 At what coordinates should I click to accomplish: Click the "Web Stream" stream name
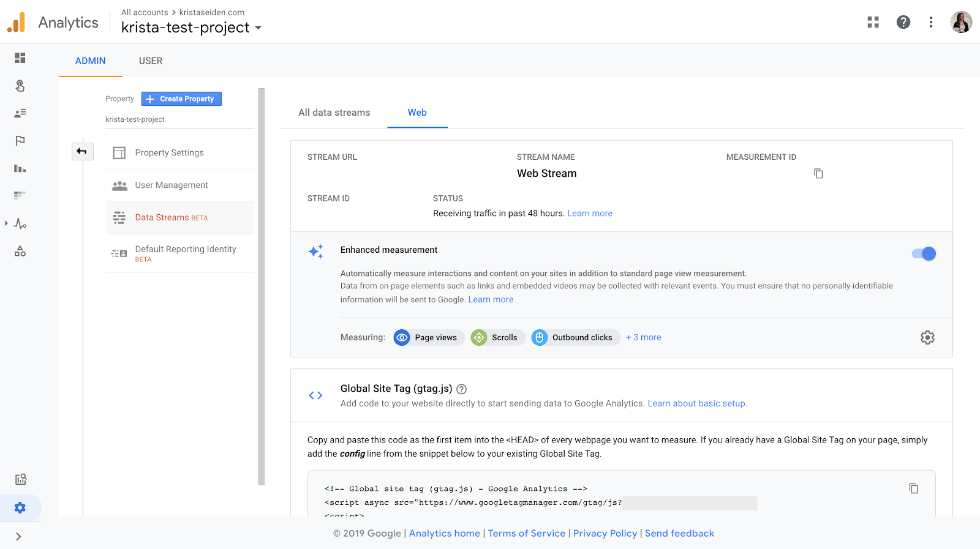point(547,174)
